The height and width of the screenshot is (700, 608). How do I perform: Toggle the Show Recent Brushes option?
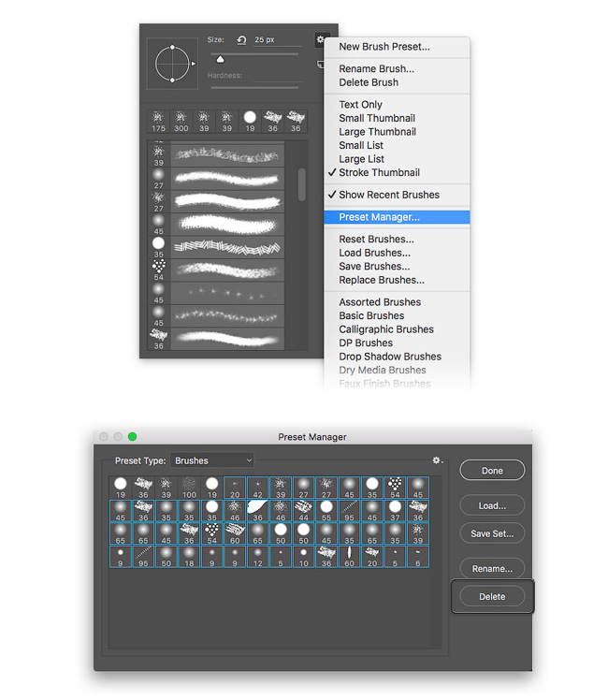click(388, 195)
